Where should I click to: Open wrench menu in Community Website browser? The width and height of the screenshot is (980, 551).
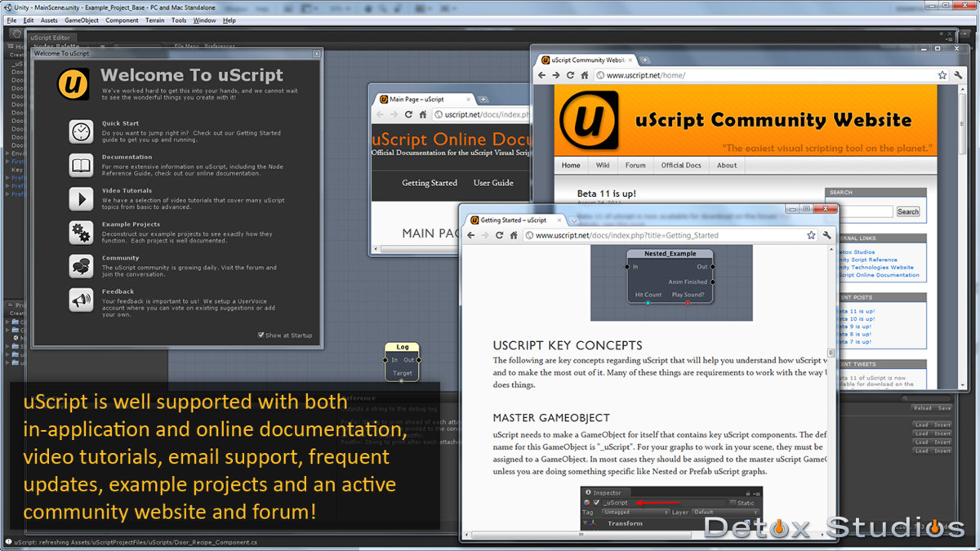tap(958, 75)
